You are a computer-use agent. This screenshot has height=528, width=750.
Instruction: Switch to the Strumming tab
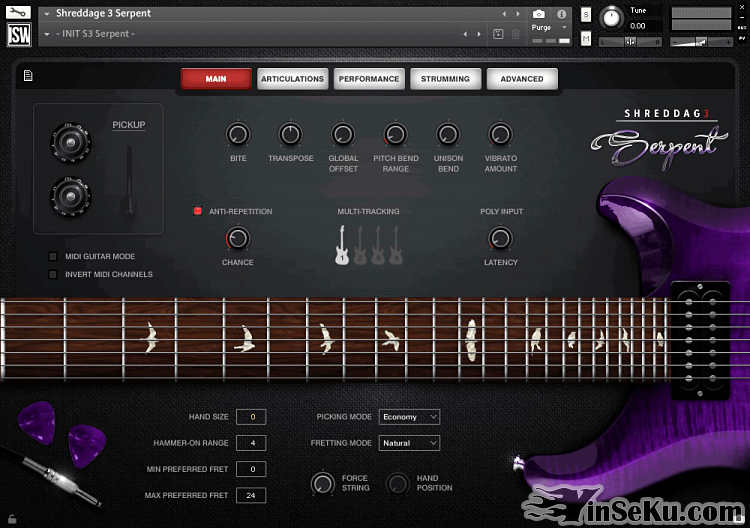click(445, 79)
